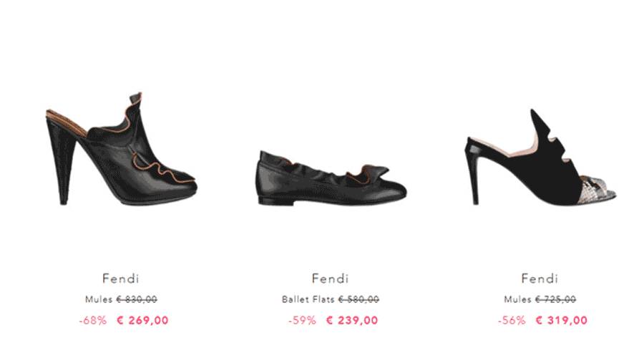Viewport: 644px width, 358px height.
Task: Select the Mules label beside €830,00
Action: 99,299
